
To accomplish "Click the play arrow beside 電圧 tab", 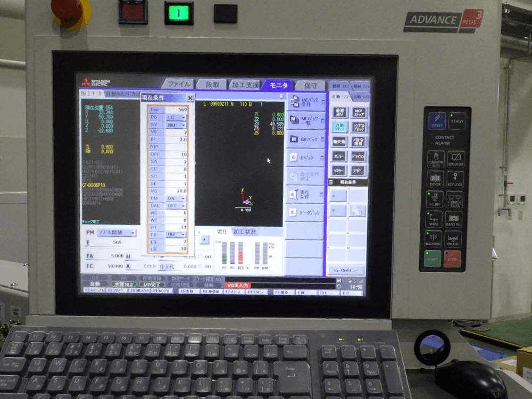I will coord(205,239).
